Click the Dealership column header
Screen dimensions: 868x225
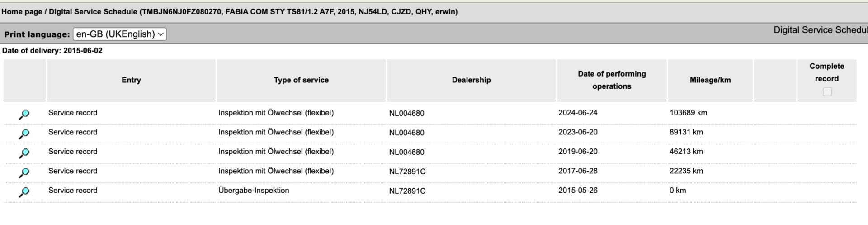point(471,80)
